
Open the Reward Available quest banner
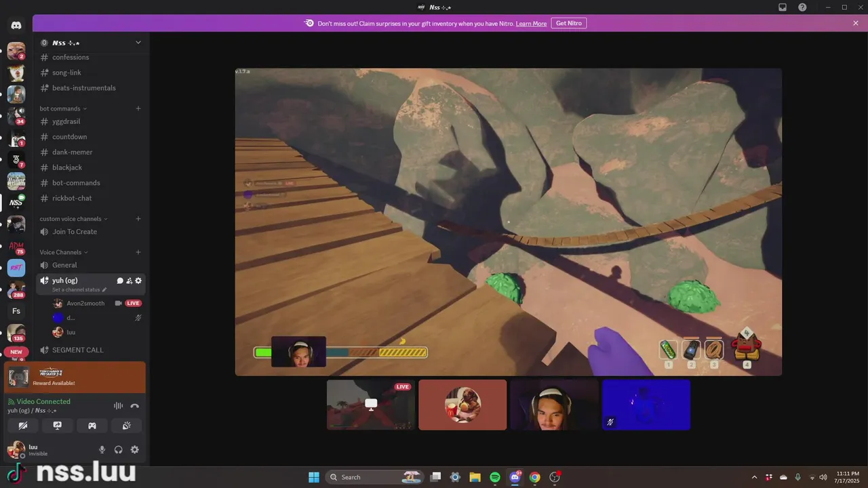(75, 378)
